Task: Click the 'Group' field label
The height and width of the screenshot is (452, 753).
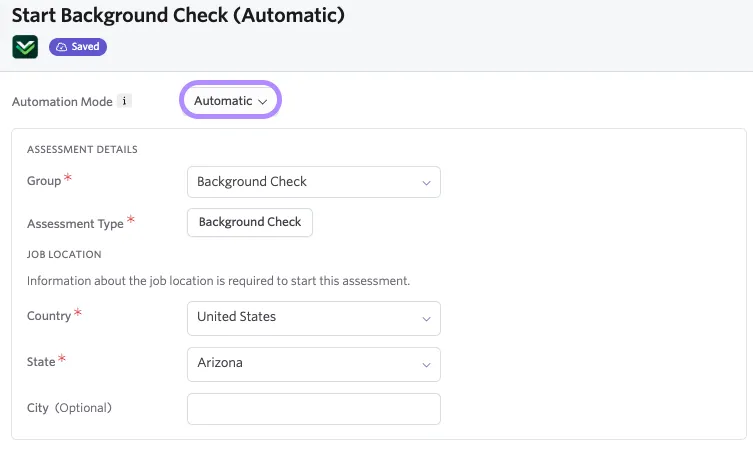Action: tap(44, 181)
